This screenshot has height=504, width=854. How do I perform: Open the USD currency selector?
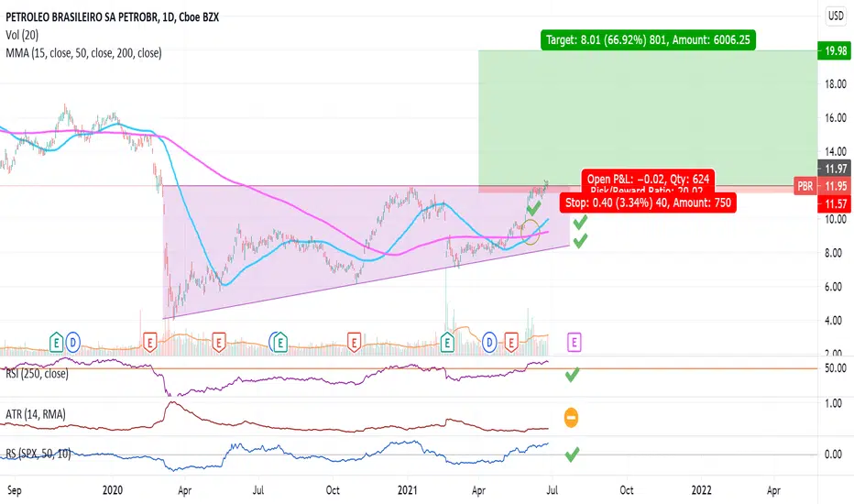click(836, 16)
